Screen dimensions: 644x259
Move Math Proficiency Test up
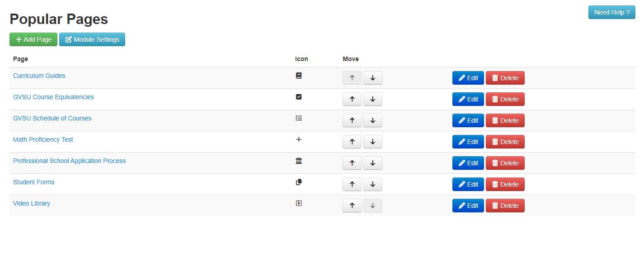(352, 142)
